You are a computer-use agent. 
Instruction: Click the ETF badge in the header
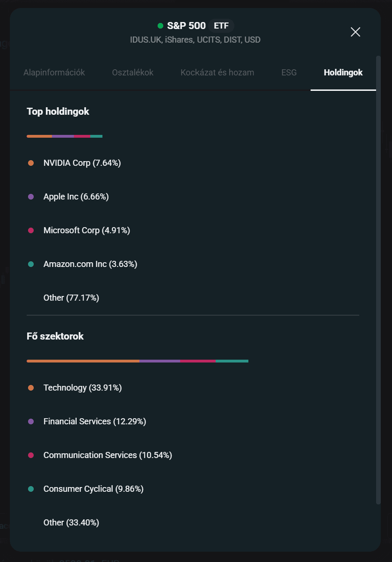pos(221,26)
